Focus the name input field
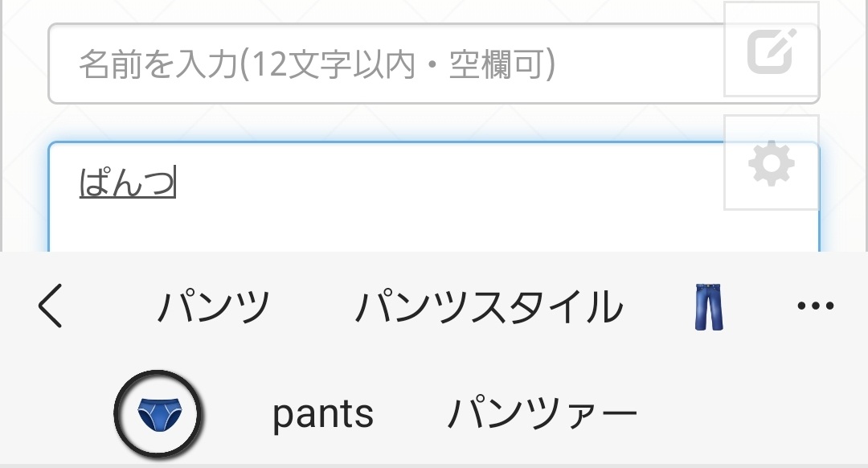868x468 pixels. tap(386, 64)
